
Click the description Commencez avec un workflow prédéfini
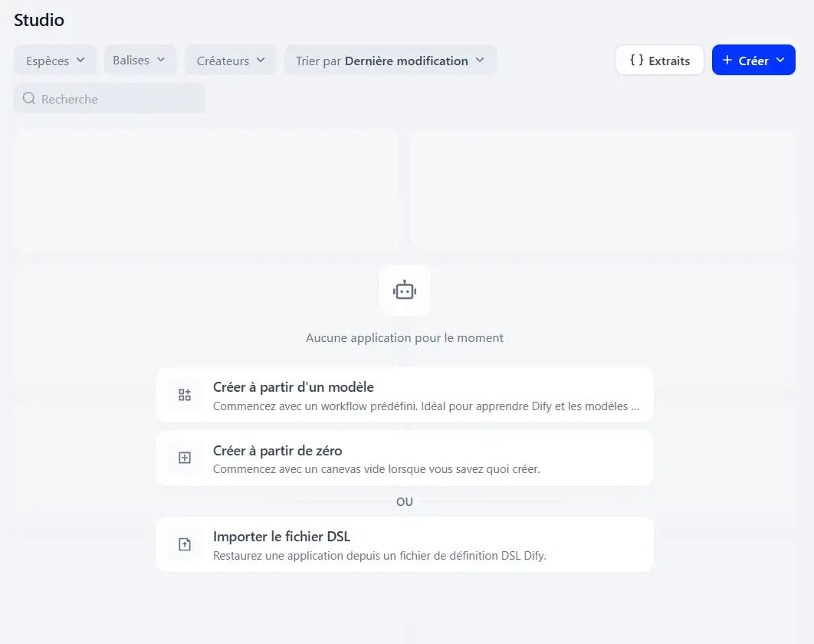(425, 406)
